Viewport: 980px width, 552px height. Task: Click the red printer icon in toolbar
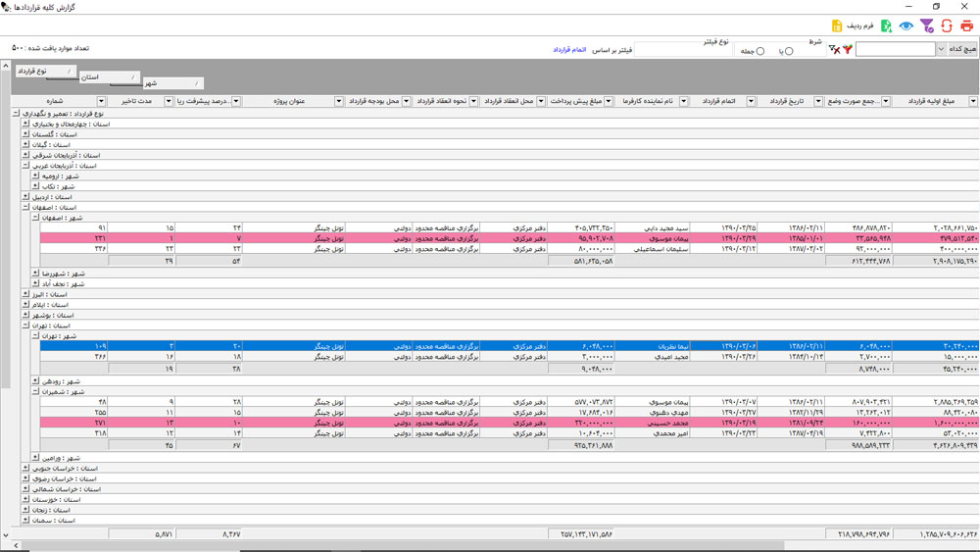[967, 25]
